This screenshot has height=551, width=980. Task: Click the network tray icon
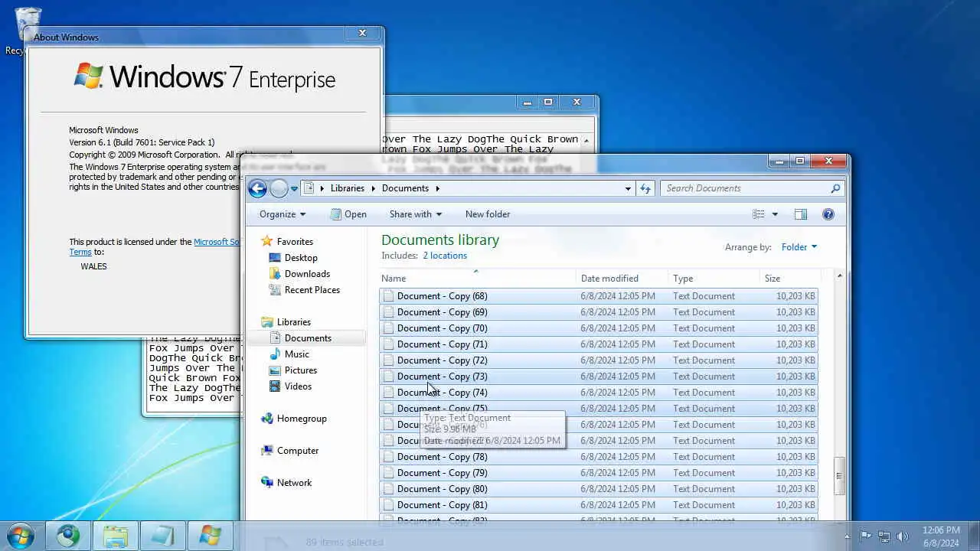pyautogui.click(x=884, y=536)
